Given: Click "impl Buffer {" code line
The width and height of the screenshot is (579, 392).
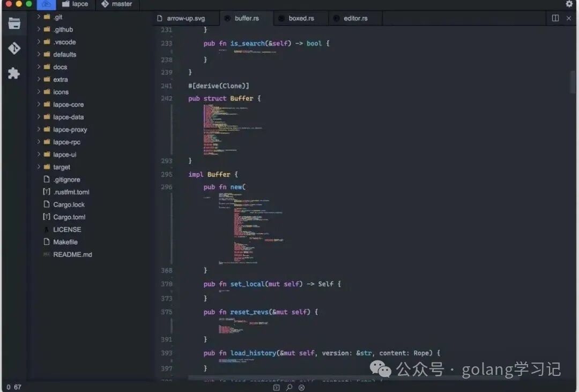Looking at the screenshot, I should point(213,175).
